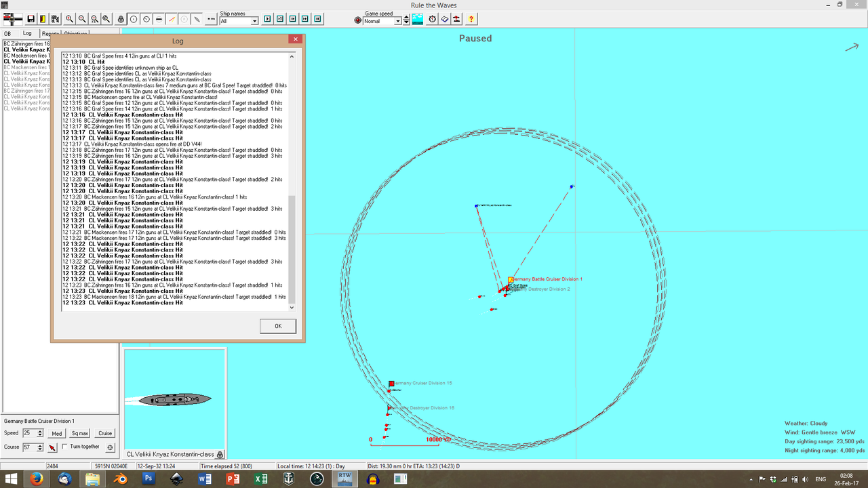868x488 pixels.
Task: Switch to the OB tab
Action: coord(7,33)
